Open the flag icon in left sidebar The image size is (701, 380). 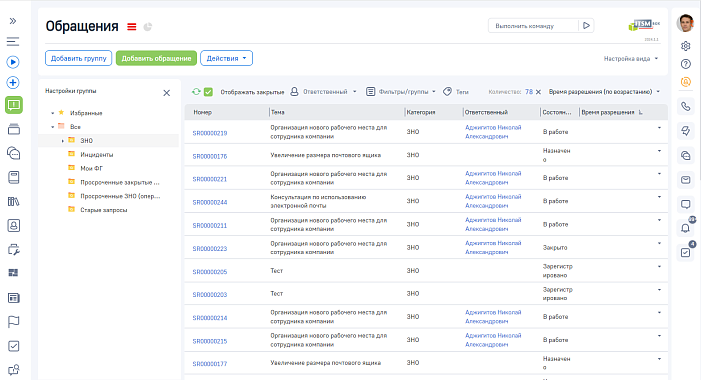(x=13, y=322)
